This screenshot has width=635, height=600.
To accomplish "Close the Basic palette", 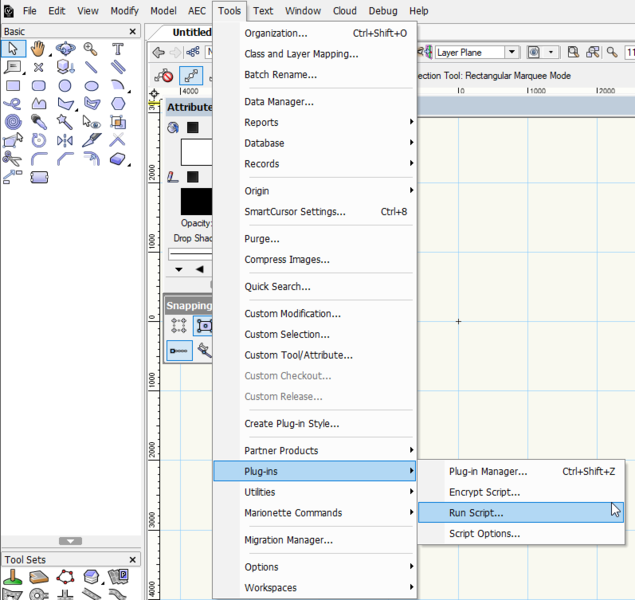I will click(132, 31).
